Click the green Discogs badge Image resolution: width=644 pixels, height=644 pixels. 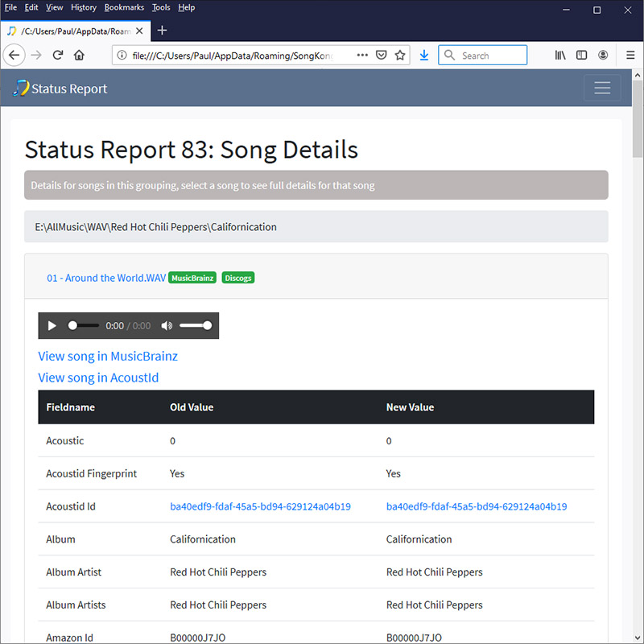coord(238,278)
